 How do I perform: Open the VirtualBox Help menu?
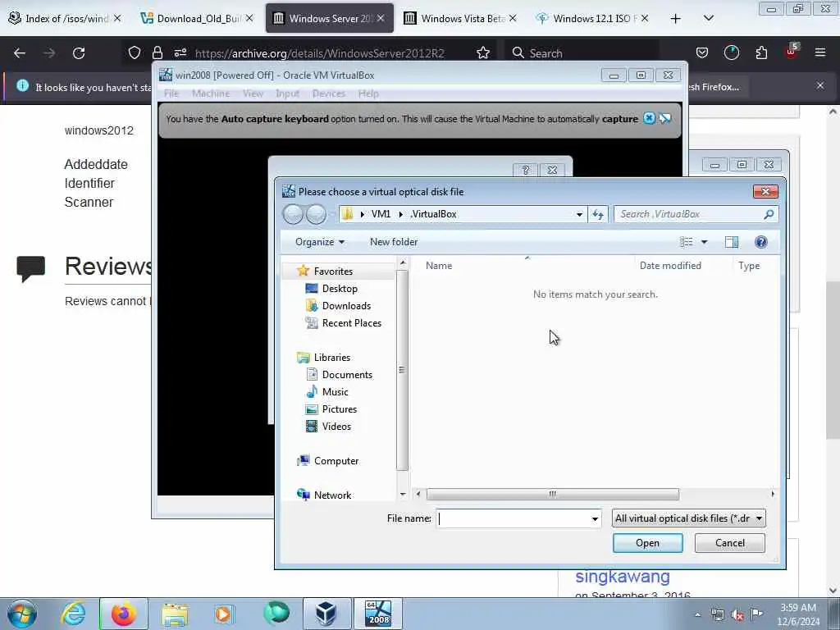point(368,94)
